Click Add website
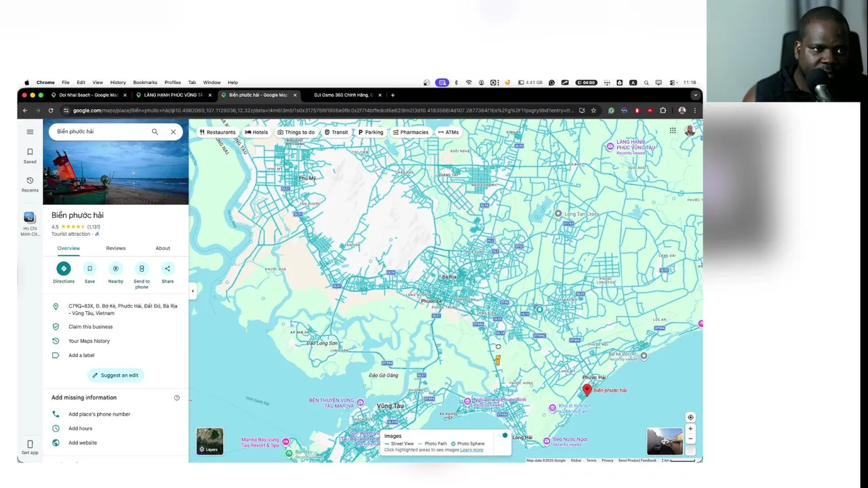The width and height of the screenshot is (868, 488). [x=83, y=443]
